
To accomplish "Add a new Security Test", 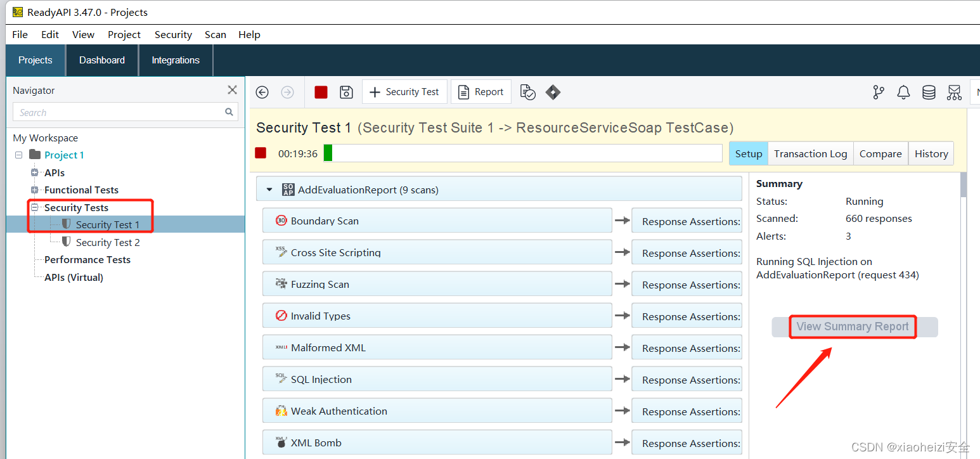I will point(404,92).
